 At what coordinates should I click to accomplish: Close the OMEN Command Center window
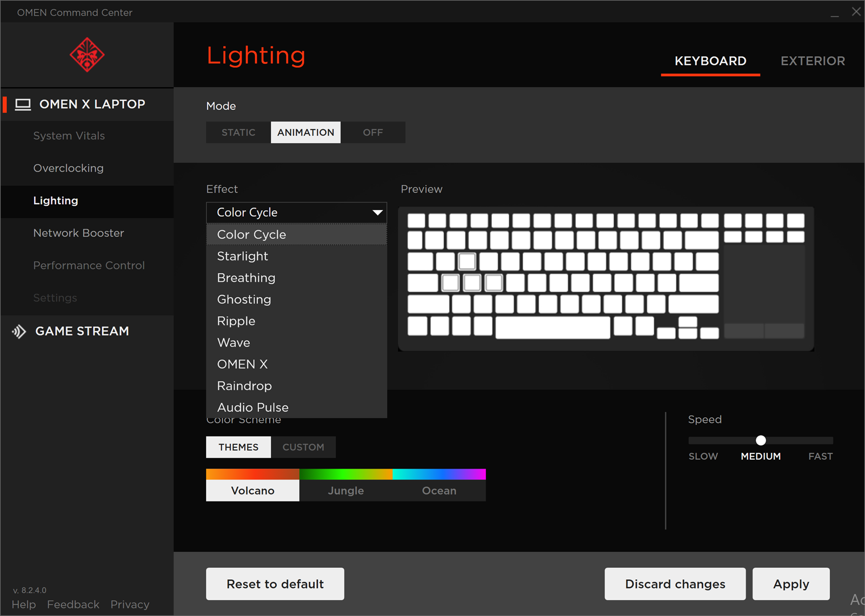(856, 11)
